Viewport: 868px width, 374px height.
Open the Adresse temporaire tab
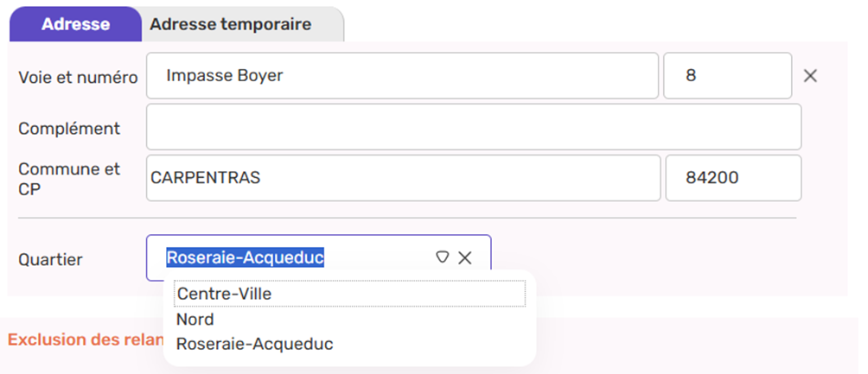(x=231, y=24)
